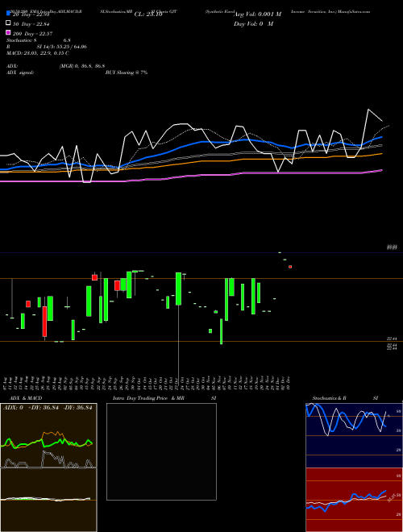This screenshot has height=532, width=403.
Task: Click 'ADX: 0 +DY: 36.84 -DY: 36.84' header
Action: coord(48,408)
